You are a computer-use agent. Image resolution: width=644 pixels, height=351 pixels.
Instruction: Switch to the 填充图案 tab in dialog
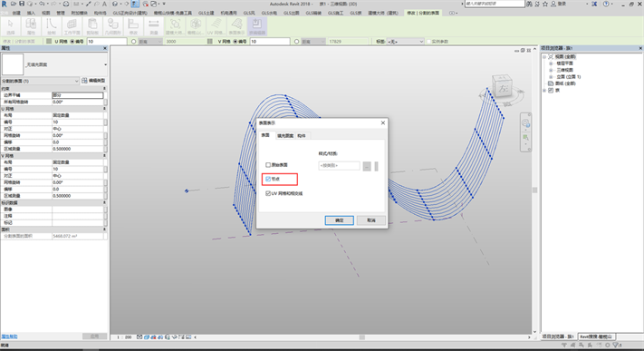285,136
